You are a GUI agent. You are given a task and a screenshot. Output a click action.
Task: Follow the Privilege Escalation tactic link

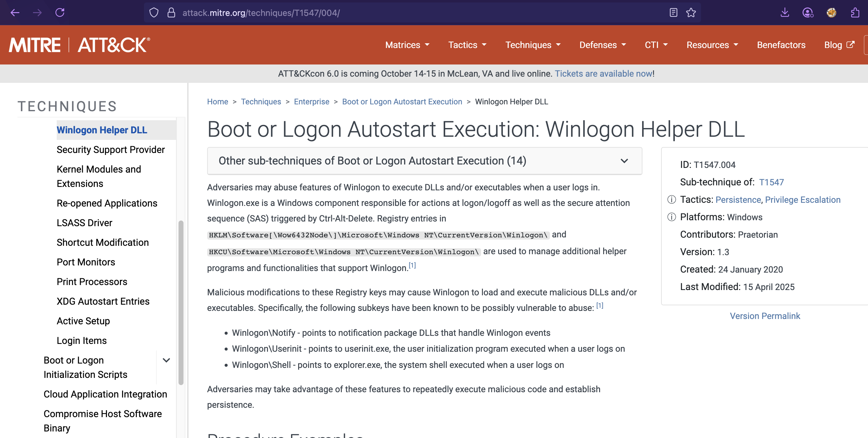[x=802, y=200]
